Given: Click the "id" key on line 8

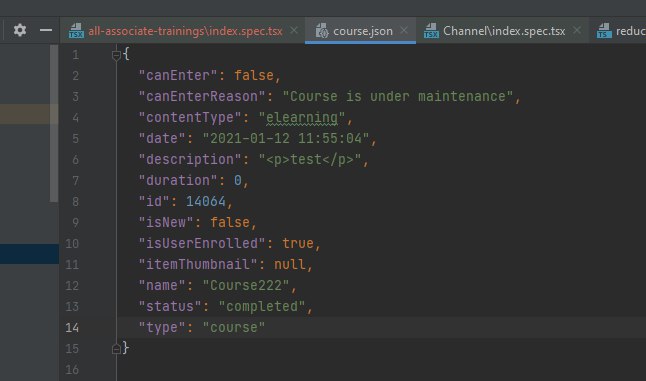Looking at the screenshot, I should tap(154, 201).
